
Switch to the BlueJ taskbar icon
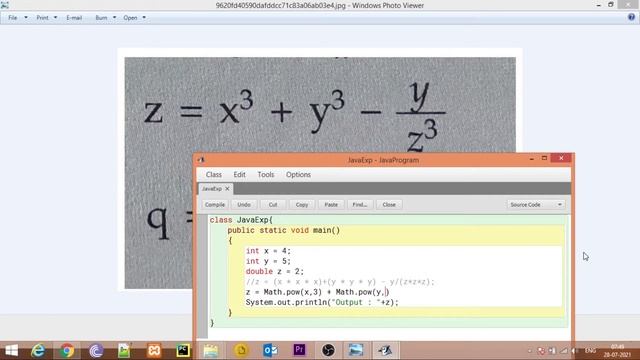click(384, 351)
